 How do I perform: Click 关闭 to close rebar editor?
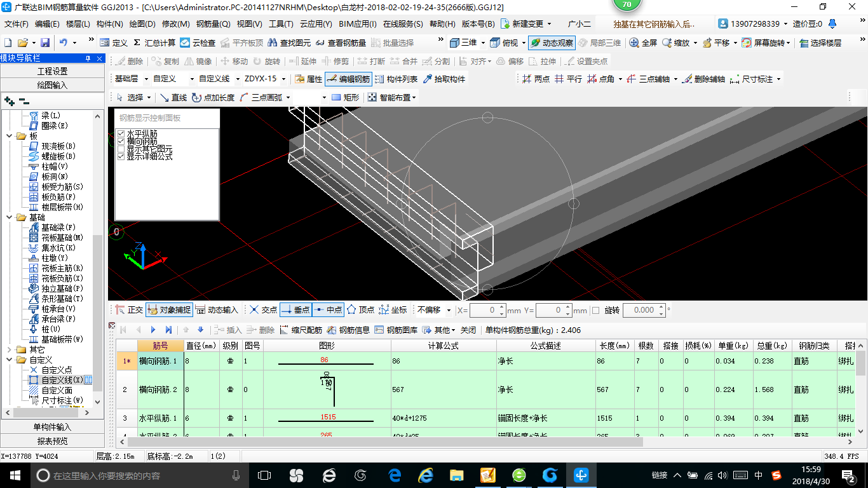pos(468,330)
